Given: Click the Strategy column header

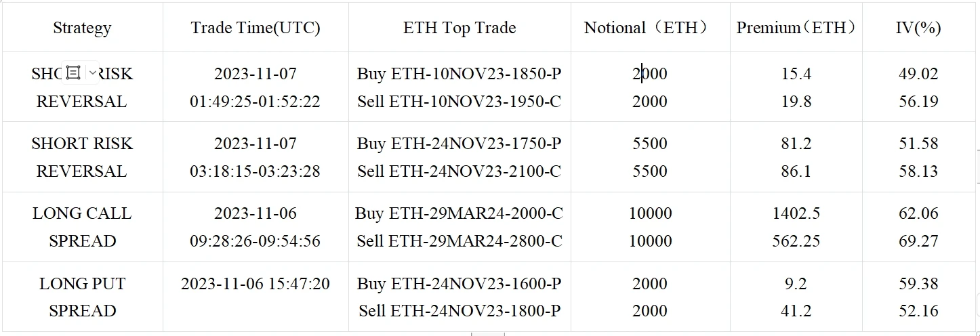Looking at the screenshot, I should pos(82,28).
